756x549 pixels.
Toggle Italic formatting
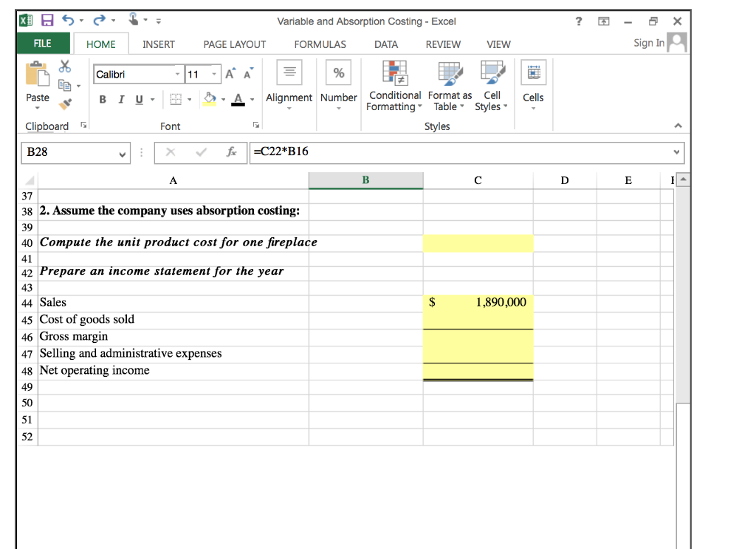tap(120, 99)
